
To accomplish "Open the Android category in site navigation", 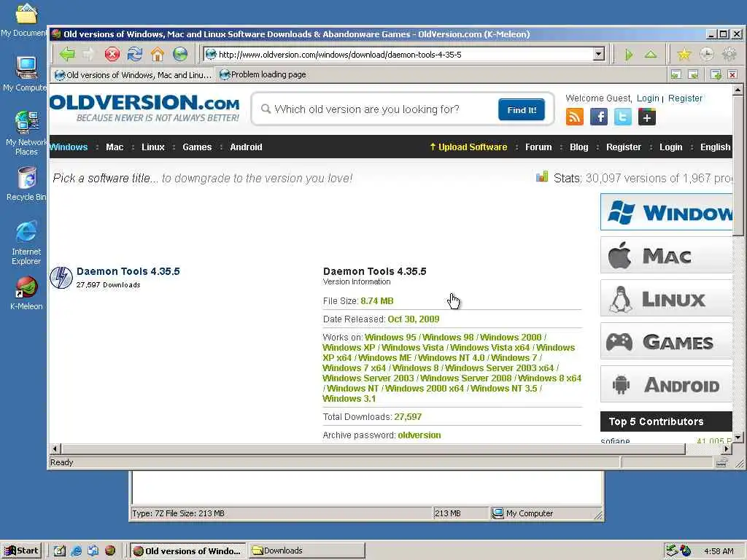I will point(246,147).
